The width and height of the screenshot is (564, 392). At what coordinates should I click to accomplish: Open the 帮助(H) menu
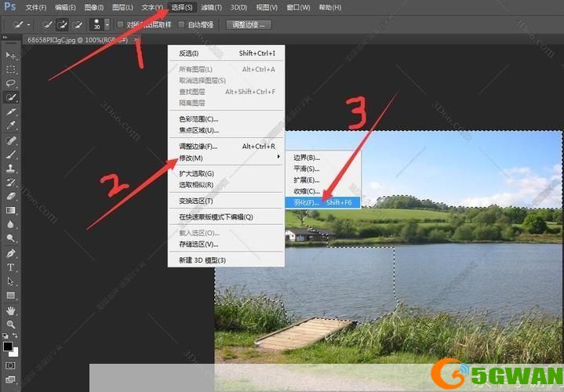tap(329, 7)
